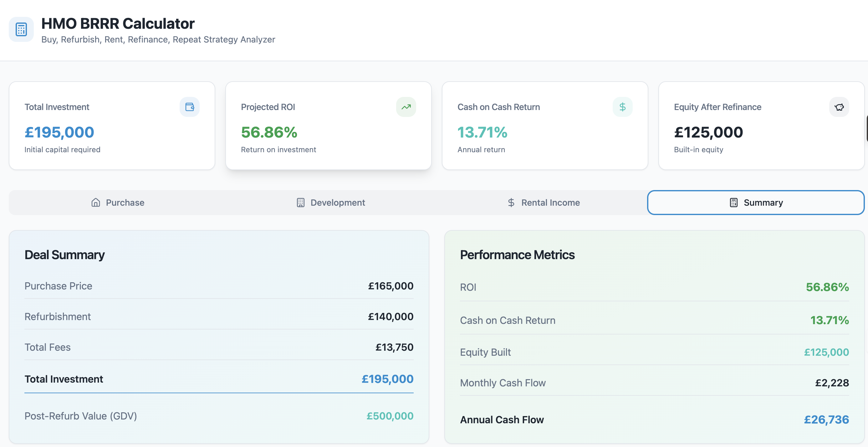Click the Total Investment £195,000 figure

(387, 379)
